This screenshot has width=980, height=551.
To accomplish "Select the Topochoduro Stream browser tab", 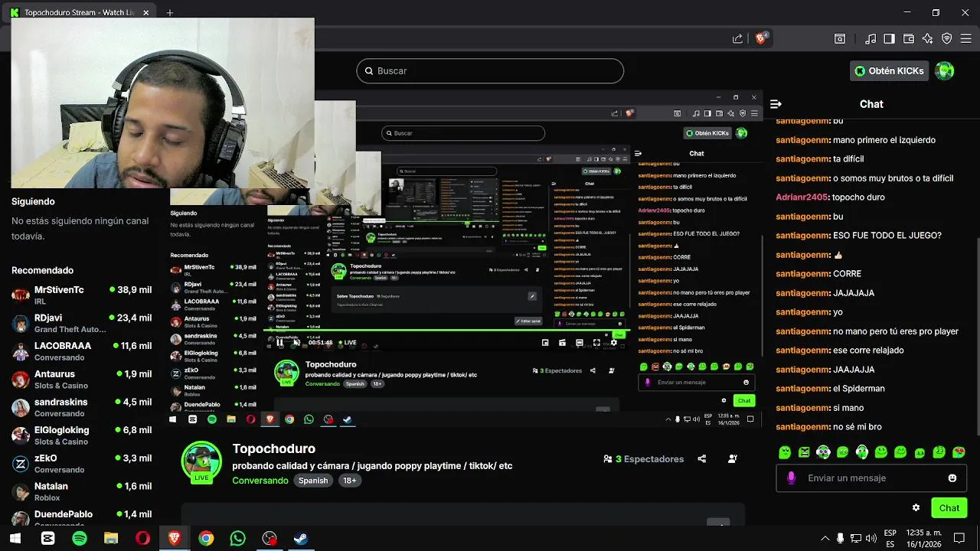I will click(x=80, y=13).
